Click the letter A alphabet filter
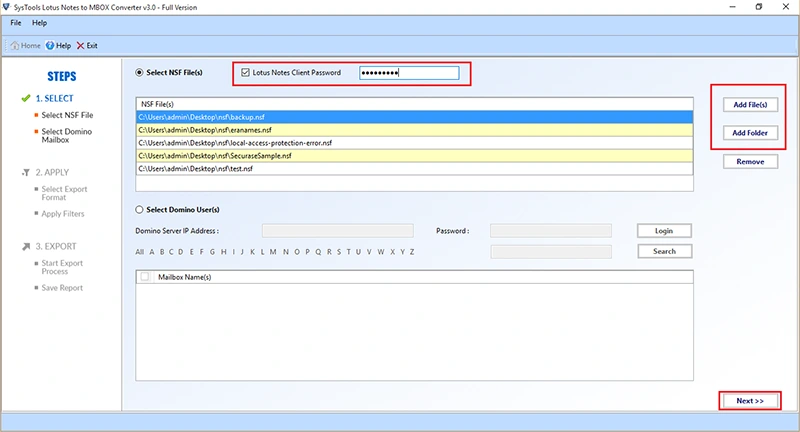The width and height of the screenshot is (800, 432). [152, 252]
